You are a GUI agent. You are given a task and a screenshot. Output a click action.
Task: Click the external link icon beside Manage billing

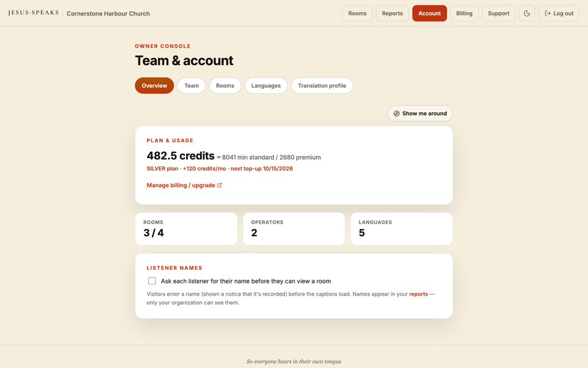[219, 185]
